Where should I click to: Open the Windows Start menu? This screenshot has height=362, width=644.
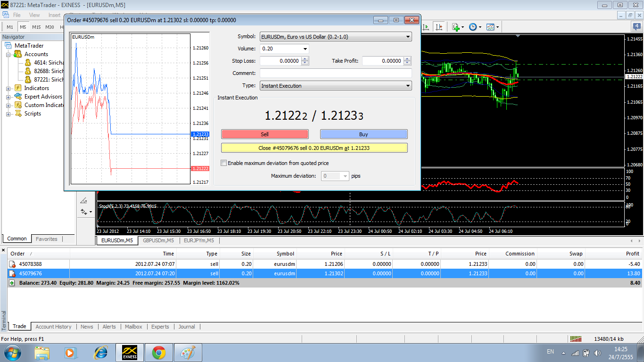pos(12,352)
